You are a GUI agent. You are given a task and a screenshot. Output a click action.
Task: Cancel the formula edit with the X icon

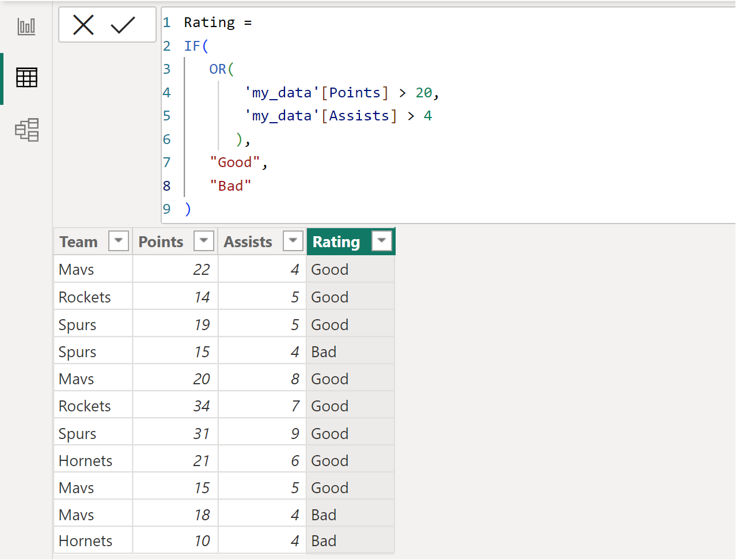84,25
